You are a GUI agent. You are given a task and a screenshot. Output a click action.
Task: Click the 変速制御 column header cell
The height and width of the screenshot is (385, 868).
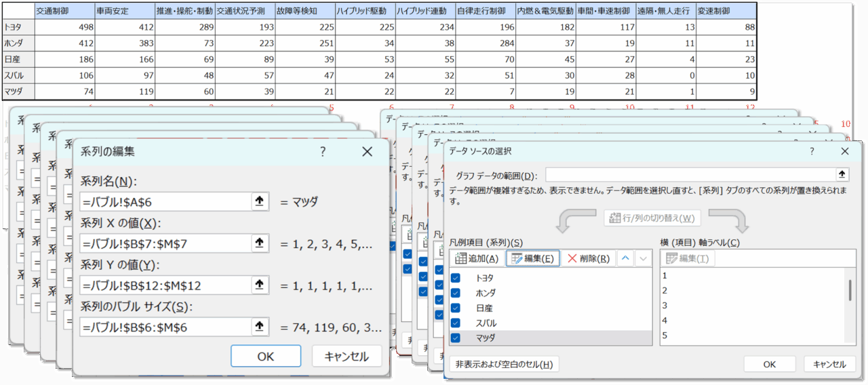pyautogui.click(x=727, y=12)
